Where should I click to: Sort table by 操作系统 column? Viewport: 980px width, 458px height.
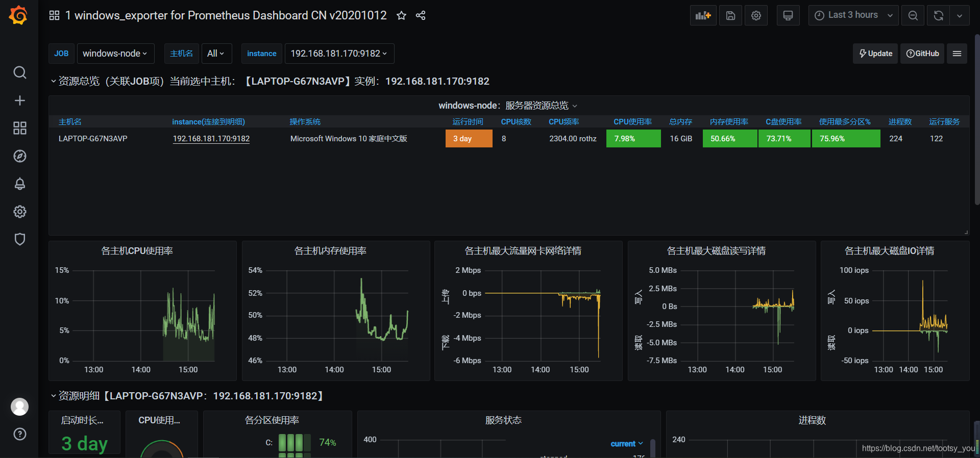coord(305,122)
